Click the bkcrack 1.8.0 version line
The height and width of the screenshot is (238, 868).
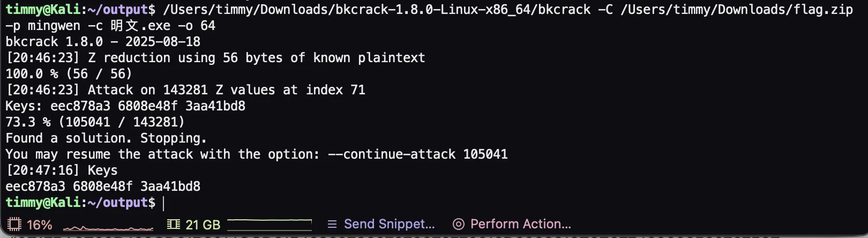[x=103, y=42]
